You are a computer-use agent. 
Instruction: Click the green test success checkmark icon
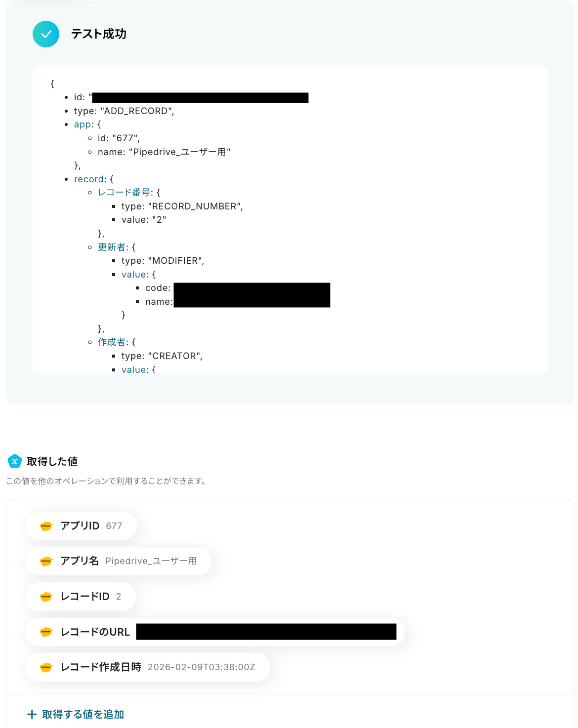click(x=46, y=34)
